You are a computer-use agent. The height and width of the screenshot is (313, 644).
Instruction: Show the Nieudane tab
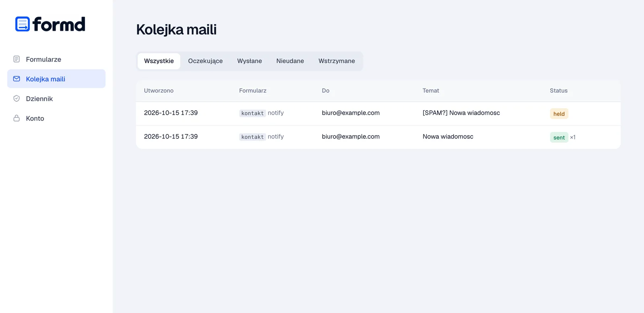[x=290, y=61]
